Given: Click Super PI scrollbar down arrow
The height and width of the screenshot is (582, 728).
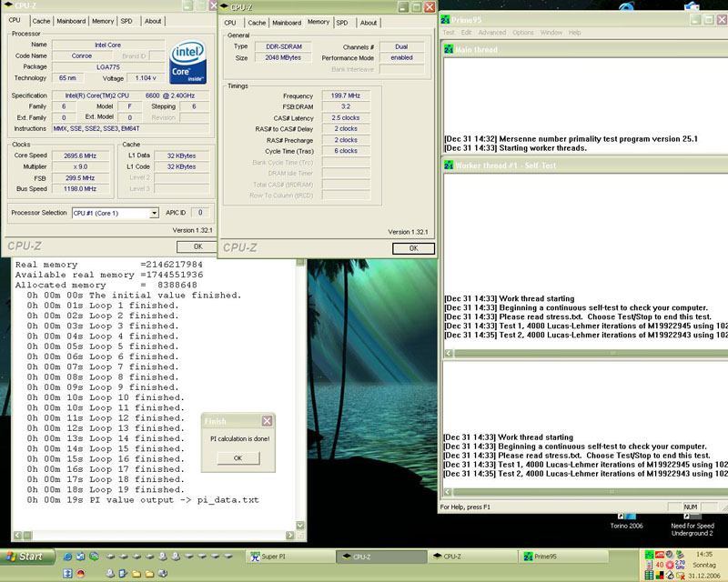Looking at the screenshot, I should click(x=300, y=526).
